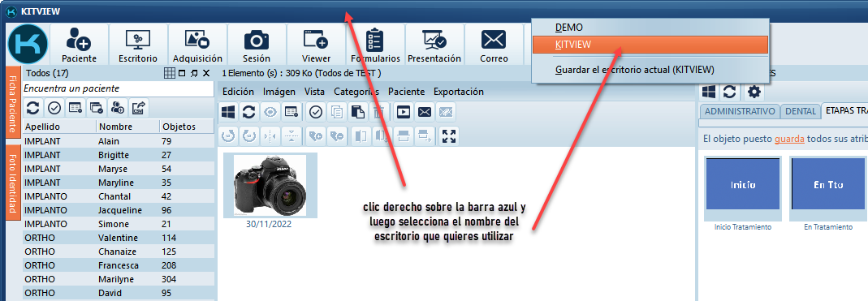The width and height of the screenshot is (868, 301).
Task: Open the Presentación module
Action: click(x=434, y=45)
